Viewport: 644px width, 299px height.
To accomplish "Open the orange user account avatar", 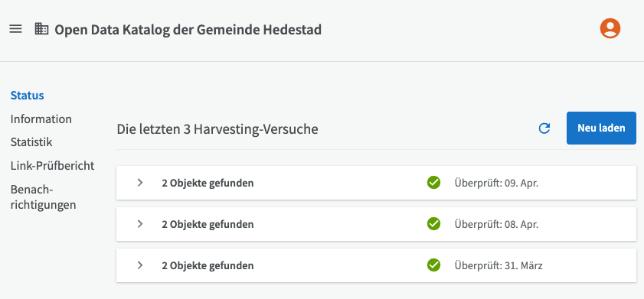I will point(610,29).
